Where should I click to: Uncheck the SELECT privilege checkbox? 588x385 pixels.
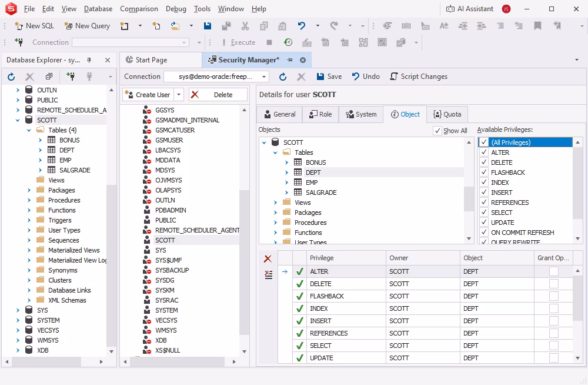(484, 212)
